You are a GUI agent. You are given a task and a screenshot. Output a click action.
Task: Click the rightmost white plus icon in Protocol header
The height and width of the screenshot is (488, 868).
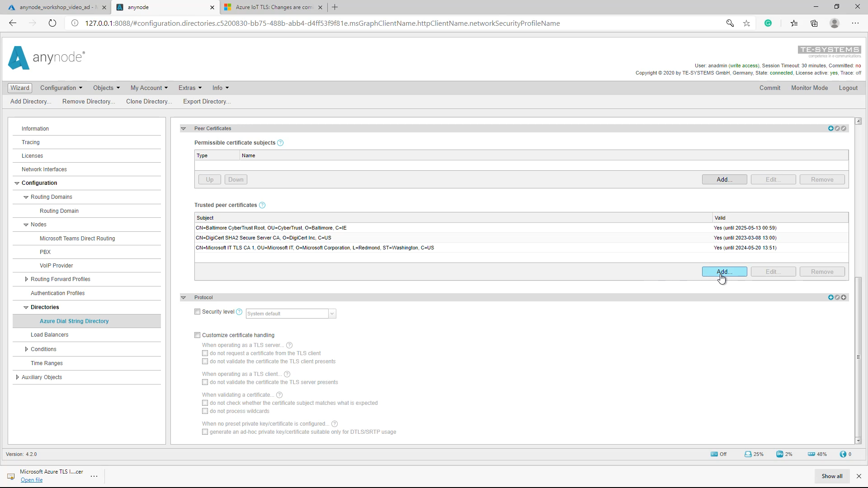pos(844,298)
